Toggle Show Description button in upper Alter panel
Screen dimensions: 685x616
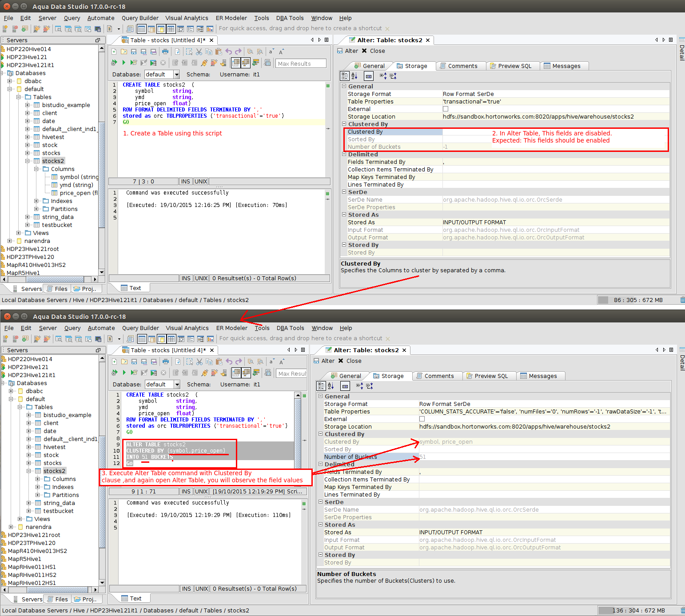[x=369, y=76]
